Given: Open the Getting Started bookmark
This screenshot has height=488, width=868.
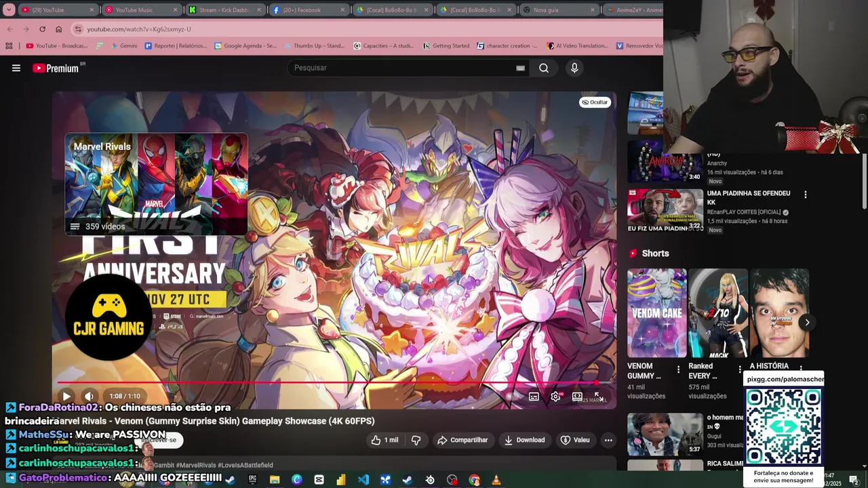Looking at the screenshot, I should (x=446, y=46).
